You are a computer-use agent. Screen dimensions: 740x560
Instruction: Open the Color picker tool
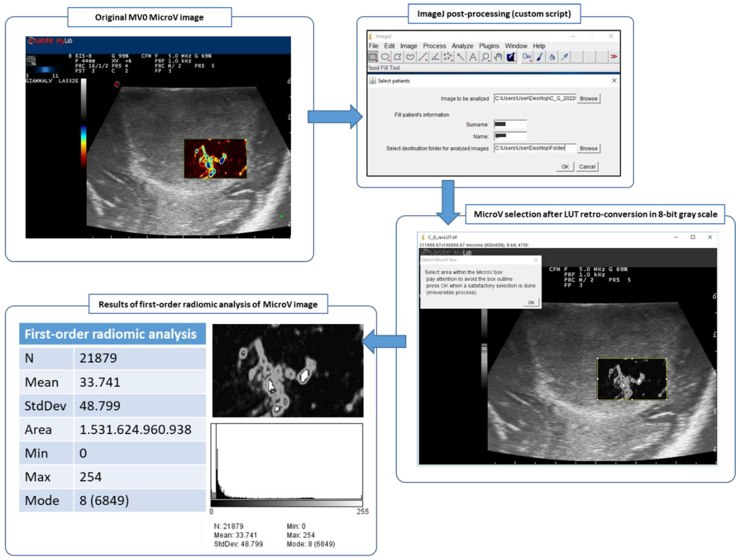coord(510,57)
